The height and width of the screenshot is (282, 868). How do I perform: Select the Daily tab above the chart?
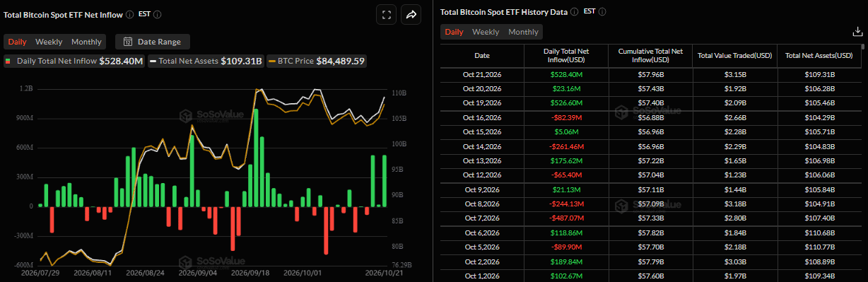click(17, 42)
